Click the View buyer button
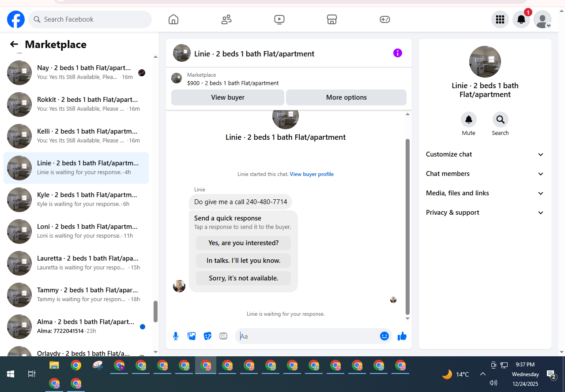 [x=228, y=97]
